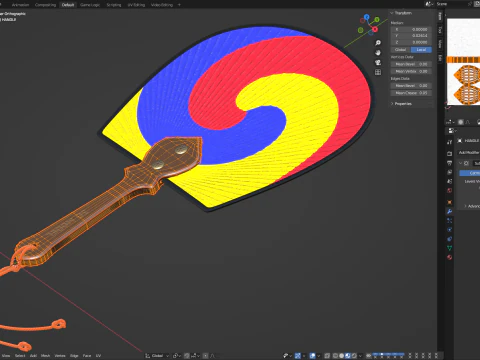Click the Global median button
Screen dimensions: 480x360
pyautogui.click(x=401, y=50)
